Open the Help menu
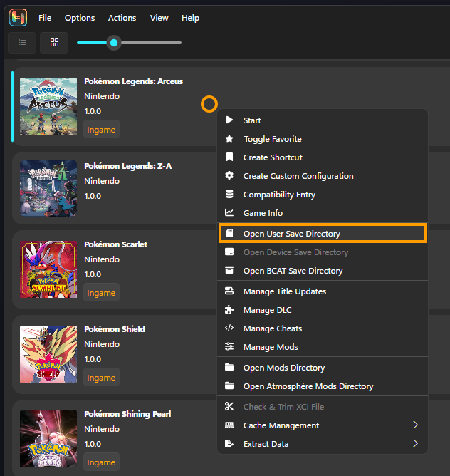The image size is (450, 476). pos(191,18)
